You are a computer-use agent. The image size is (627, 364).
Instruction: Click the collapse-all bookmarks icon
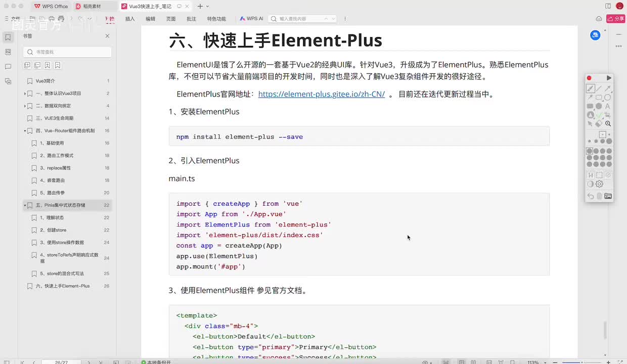[37, 65]
